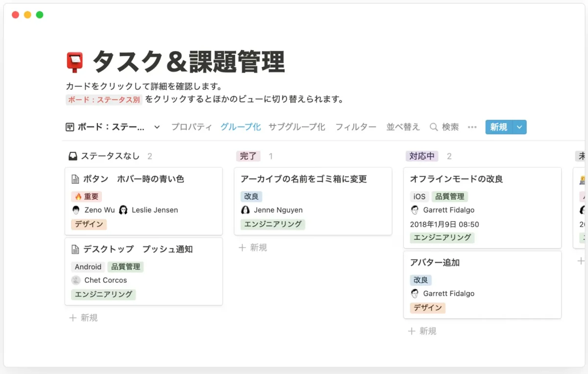This screenshot has height=374, width=588.
Task: Click the board view icon beside ボード：ステー...
Action: pyautogui.click(x=70, y=126)
